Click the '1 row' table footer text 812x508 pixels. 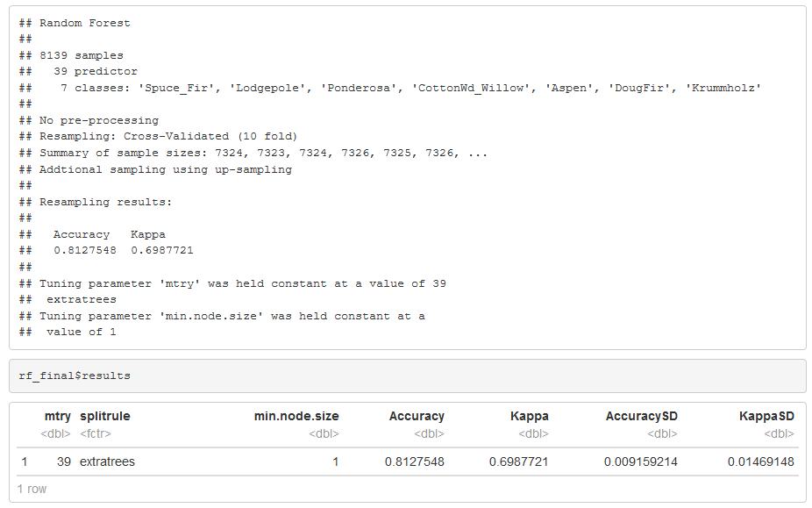[x=32, y=490]
